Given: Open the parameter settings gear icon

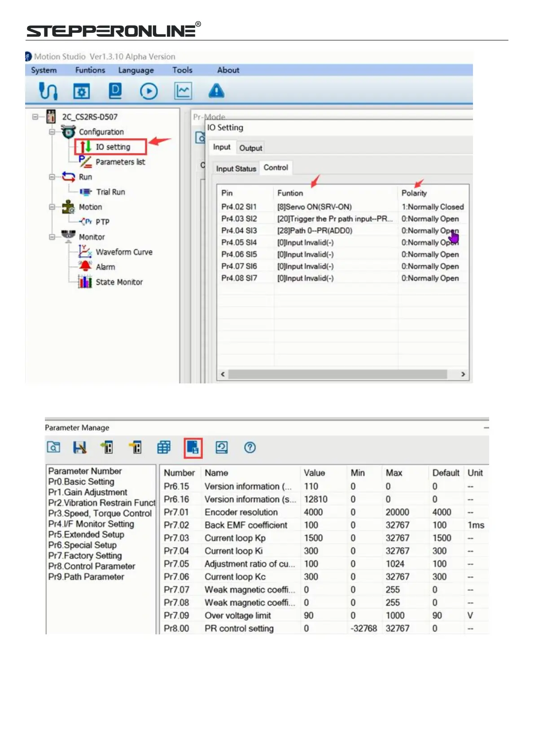Looking at the screenshot, I should [81, 92].
